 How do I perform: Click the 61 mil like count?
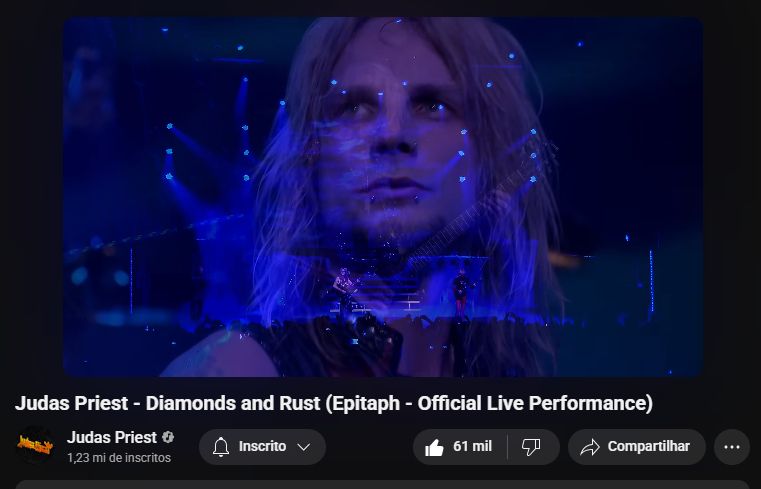tap(472, 446)
